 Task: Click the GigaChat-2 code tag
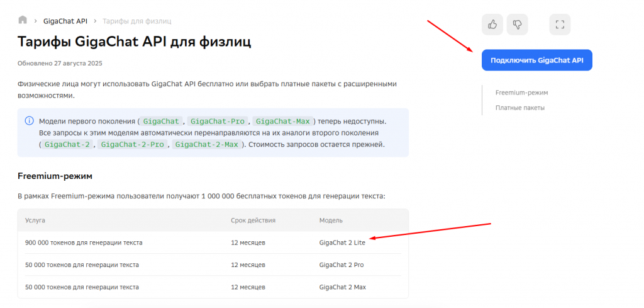(x=67, y=144)
